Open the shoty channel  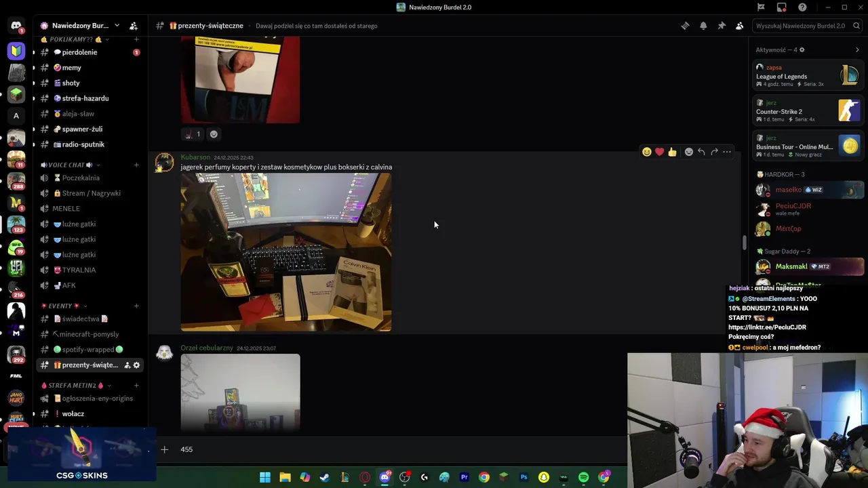coord(90,83)
